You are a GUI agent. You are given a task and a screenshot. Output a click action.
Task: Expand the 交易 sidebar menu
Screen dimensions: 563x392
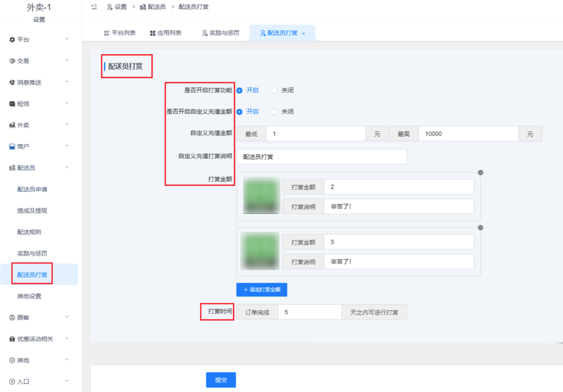[67, 60]
